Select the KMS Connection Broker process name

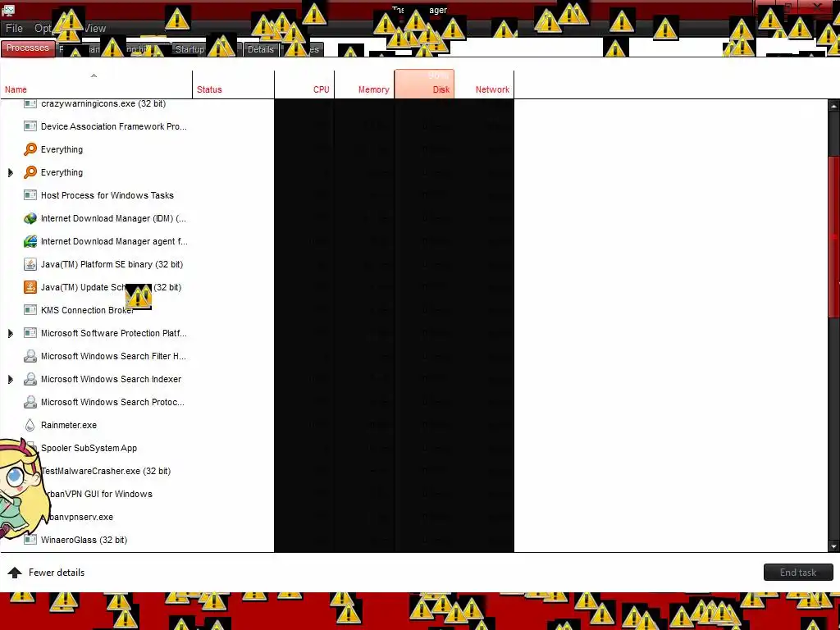coord(87,310)
